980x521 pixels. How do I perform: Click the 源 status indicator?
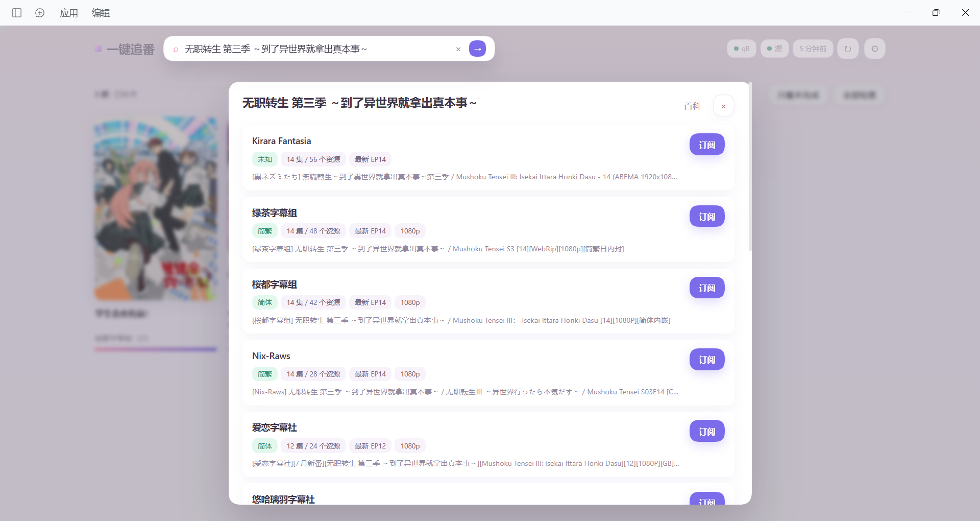pyautogui.click(x=775, y=49)
